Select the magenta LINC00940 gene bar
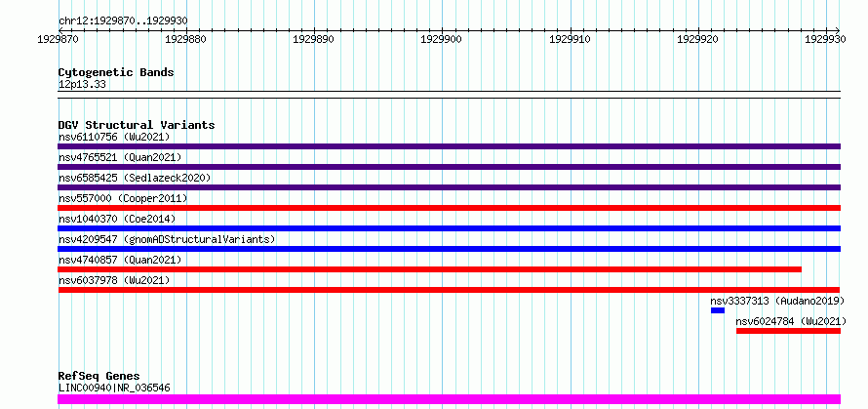 click(449, 399)
